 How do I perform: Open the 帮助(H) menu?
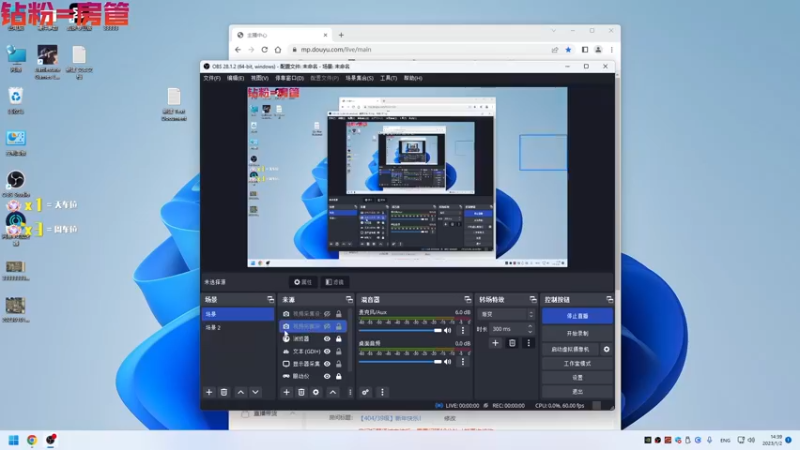[x=413, y=78]
